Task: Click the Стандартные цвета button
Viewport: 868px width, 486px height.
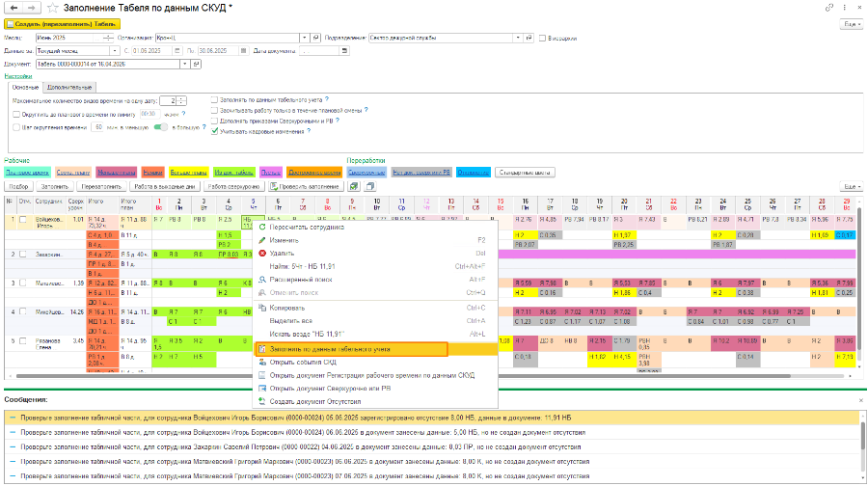Action: coord(525,173)
